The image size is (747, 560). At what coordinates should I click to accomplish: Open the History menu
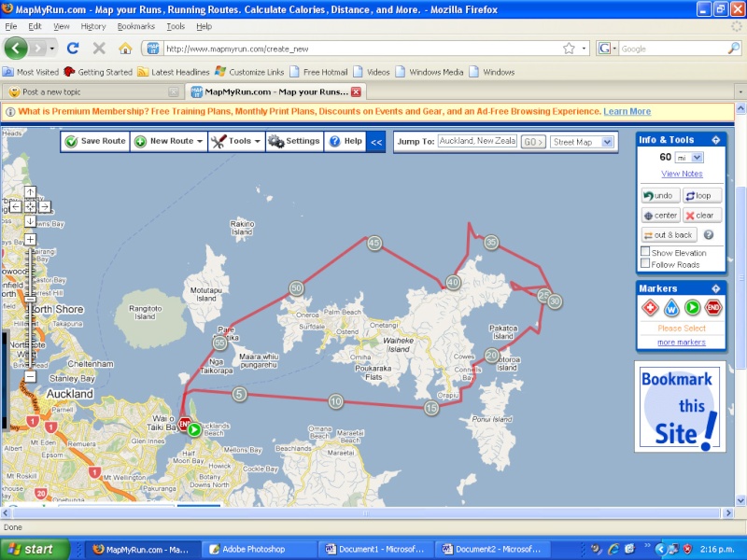tap(93, 27)
